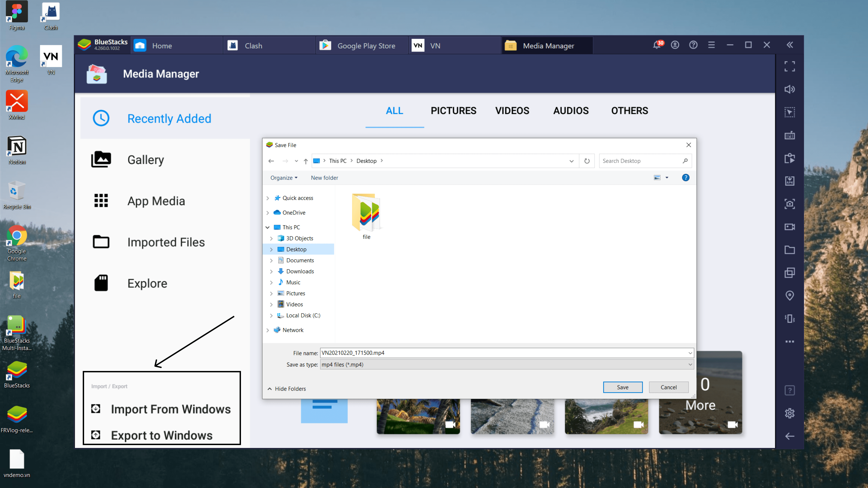This screenshot has height=488, width=868.
Task: Open the Gallery section in Media Manager
Action: (x=145, y=159)
